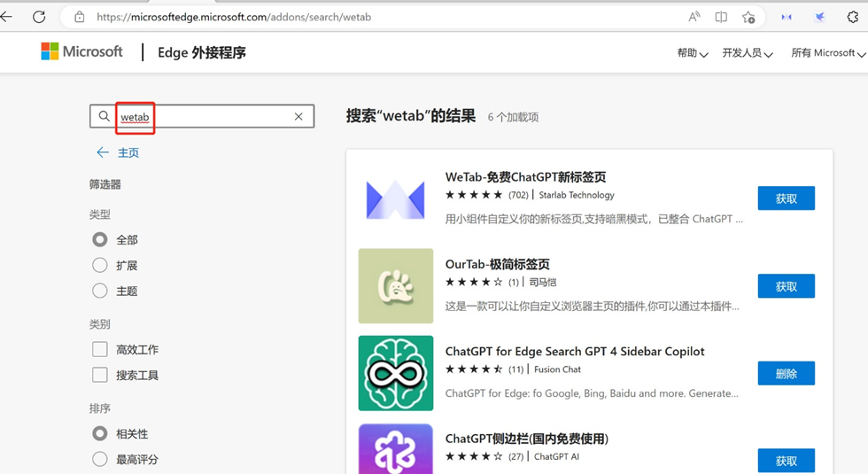
Task: Open WeTab-免费ChatGPT新标签页 title
Action: pos(525,177)
